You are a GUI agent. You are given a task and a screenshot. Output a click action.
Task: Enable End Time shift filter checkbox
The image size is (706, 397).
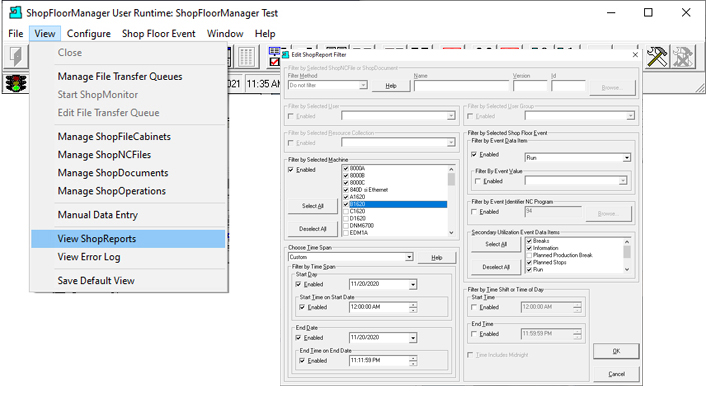tap(474, 334)
